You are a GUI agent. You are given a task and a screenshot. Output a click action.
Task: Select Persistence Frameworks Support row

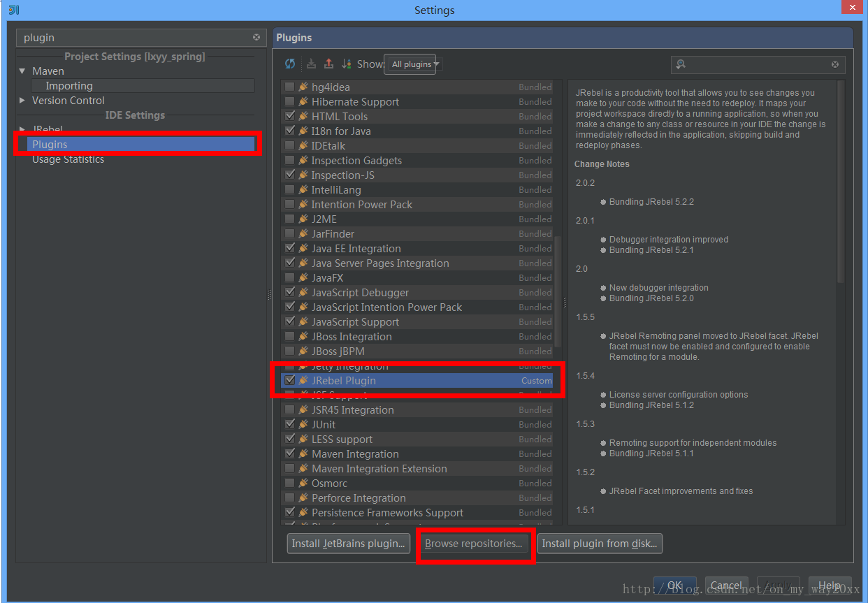click(417, 513)
